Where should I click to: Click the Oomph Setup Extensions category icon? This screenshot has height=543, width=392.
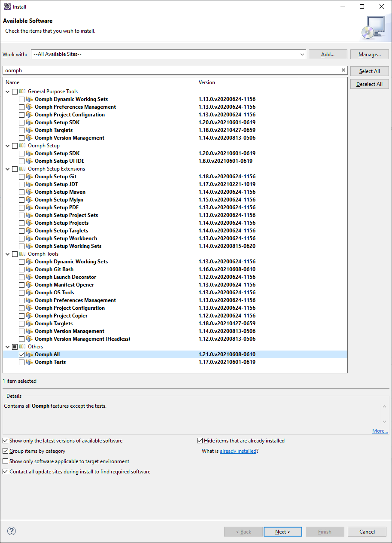(x=22, y=169)
